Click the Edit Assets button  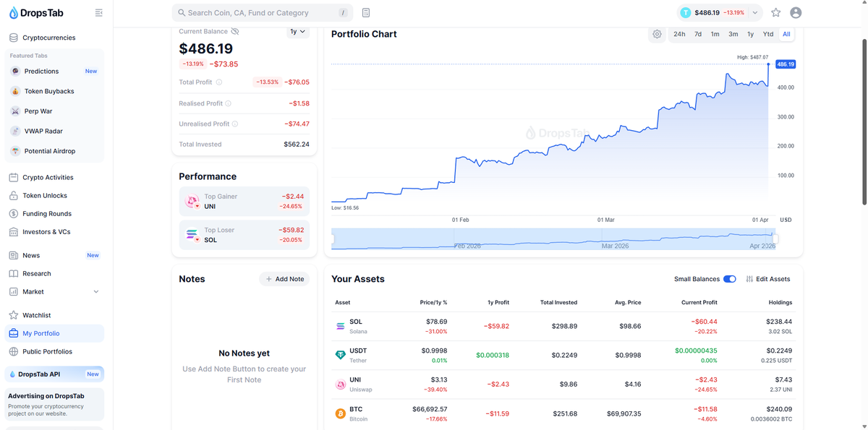768,279
